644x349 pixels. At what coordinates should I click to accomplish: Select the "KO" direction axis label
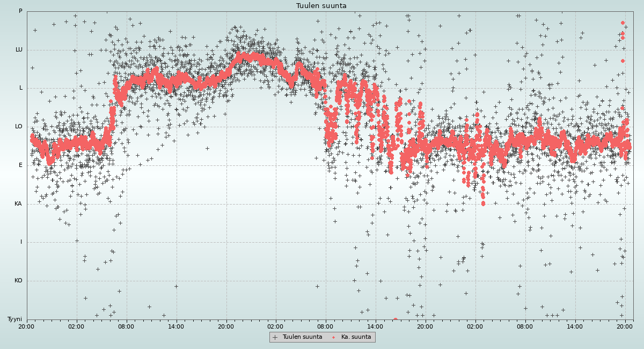click(x=18, y=281)
